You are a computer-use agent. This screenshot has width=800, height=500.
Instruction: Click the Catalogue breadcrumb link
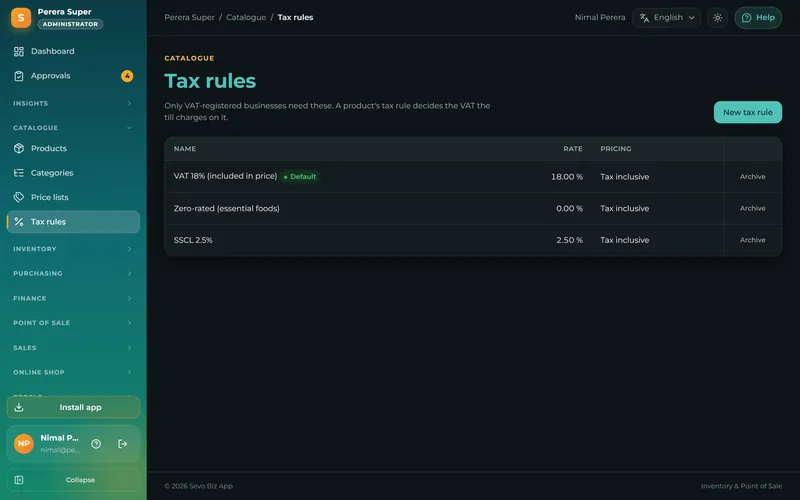[x=246, y=17]
